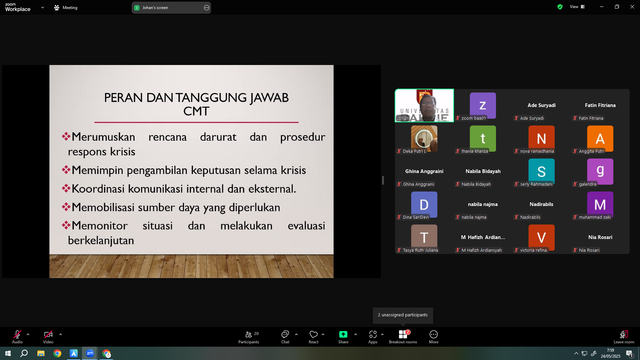The image size is (640, 360).
Task: Select the active speaker video thumbnail
Action: click(x=424, y=105)
